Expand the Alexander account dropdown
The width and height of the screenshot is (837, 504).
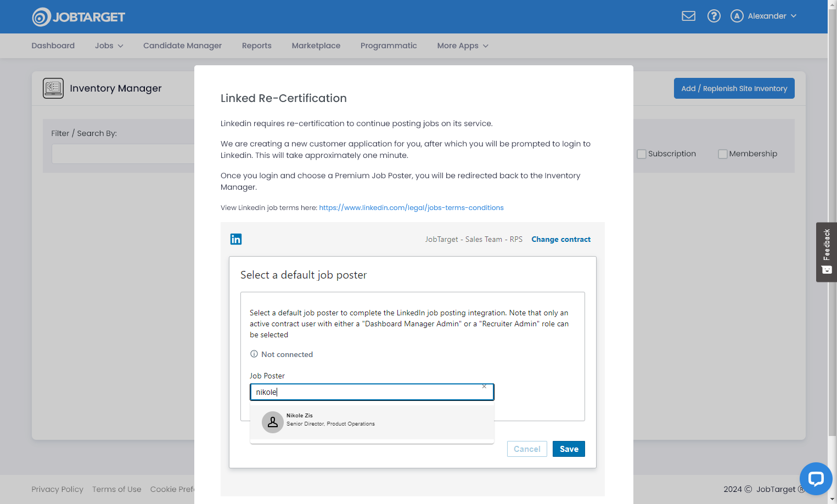(793, 16)
